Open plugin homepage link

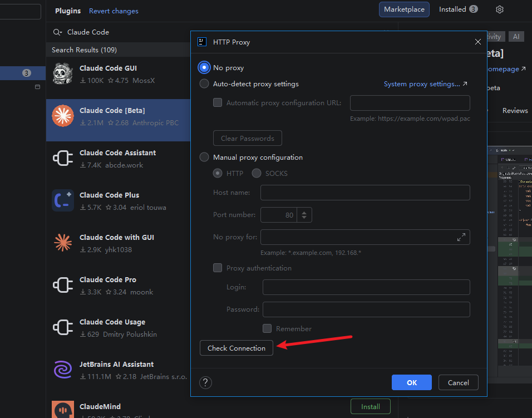[506, 69]
